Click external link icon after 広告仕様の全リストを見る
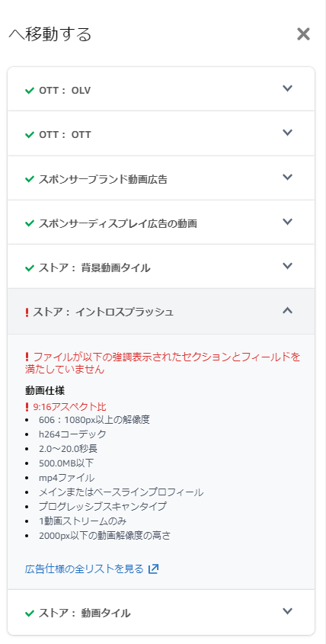326x644 pixels. click(x=153, y=569)
